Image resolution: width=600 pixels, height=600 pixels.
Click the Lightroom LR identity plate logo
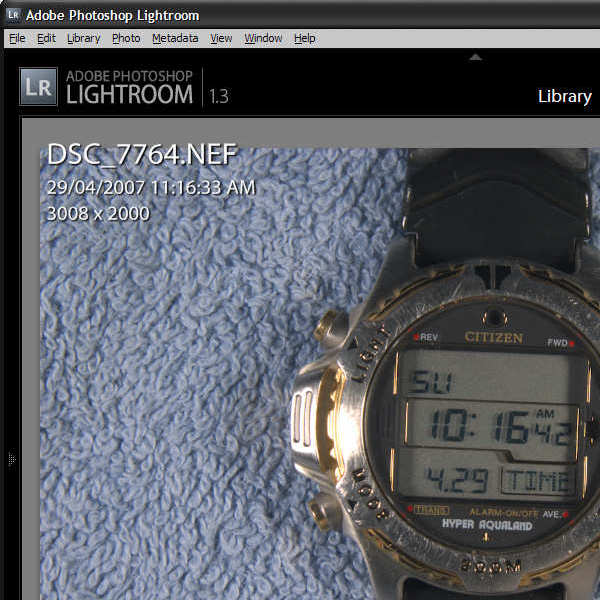tap(38, 86)
